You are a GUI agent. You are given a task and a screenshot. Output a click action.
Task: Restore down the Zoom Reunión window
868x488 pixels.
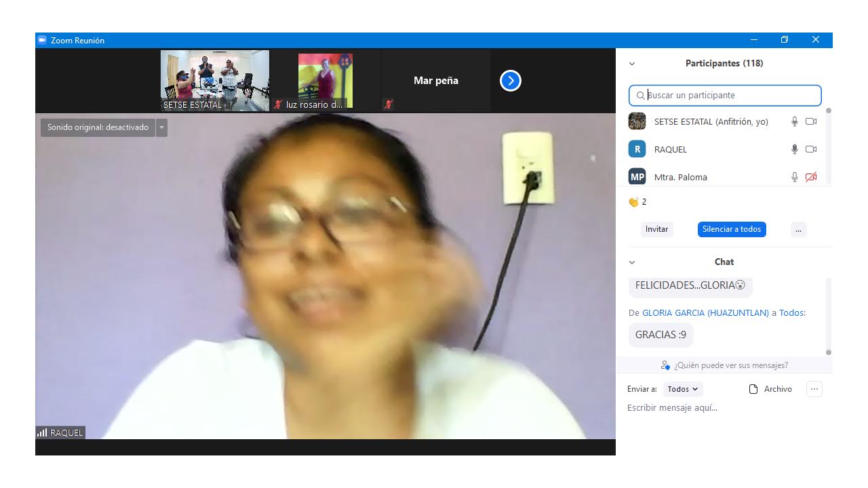(785, 40)
